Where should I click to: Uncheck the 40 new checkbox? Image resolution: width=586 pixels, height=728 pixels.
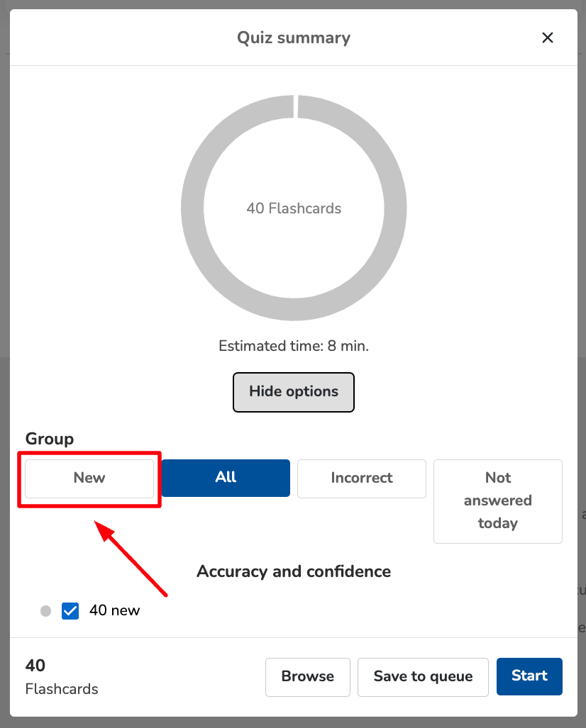pyautogui.click(x=70, y=611)
